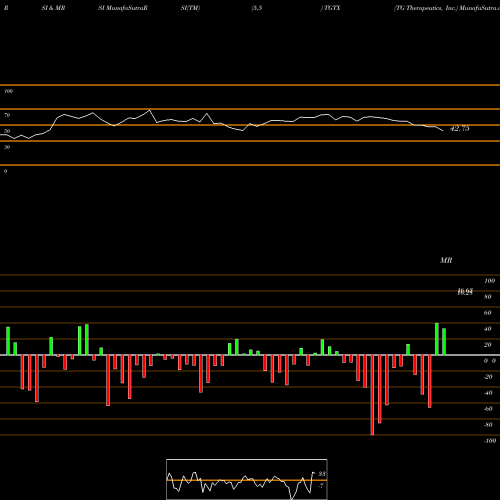The height and width of the screenshot is (500, 500).
Task: Click the TG Therapeutics, Inc. MunafaSutra title text
Action: click(x=447, y=8)
